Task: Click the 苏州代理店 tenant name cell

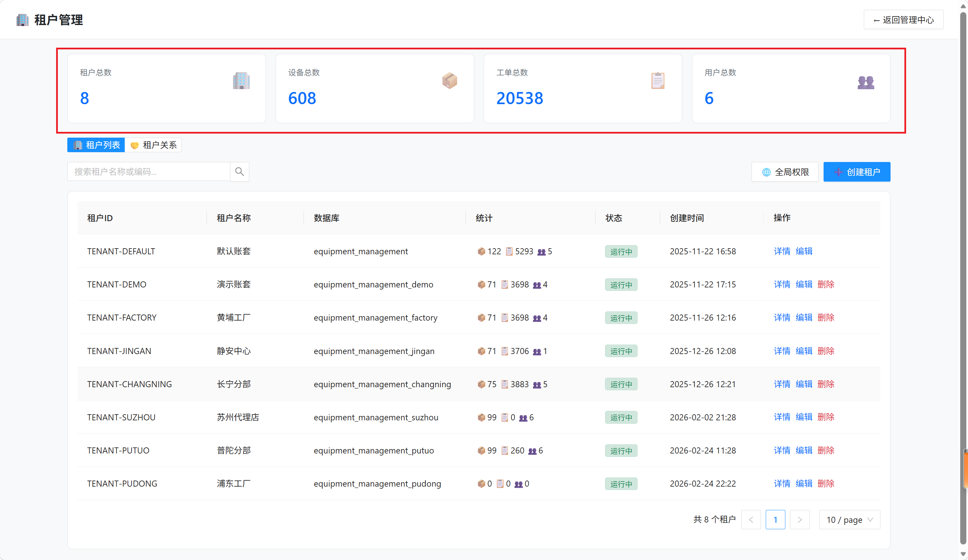Action: click(238, 417)
